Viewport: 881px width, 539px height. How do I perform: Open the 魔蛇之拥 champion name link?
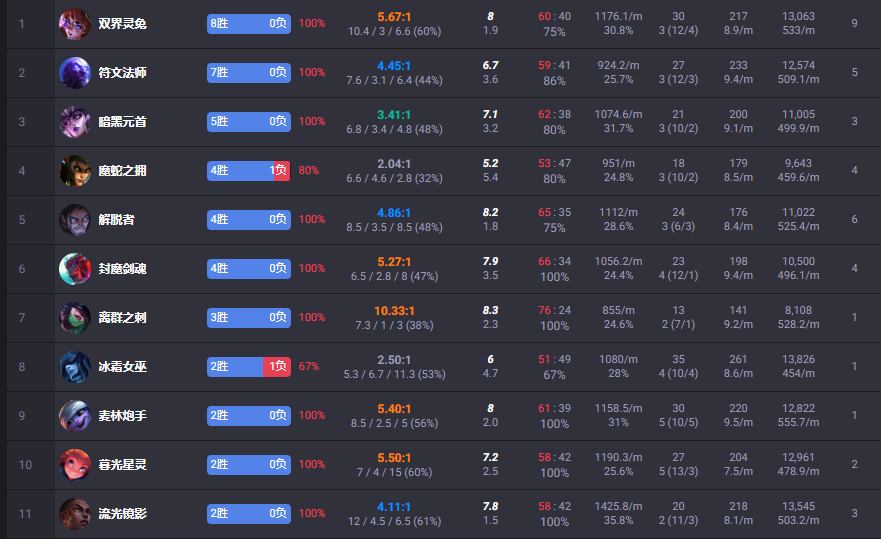click(x=122, y=171)
